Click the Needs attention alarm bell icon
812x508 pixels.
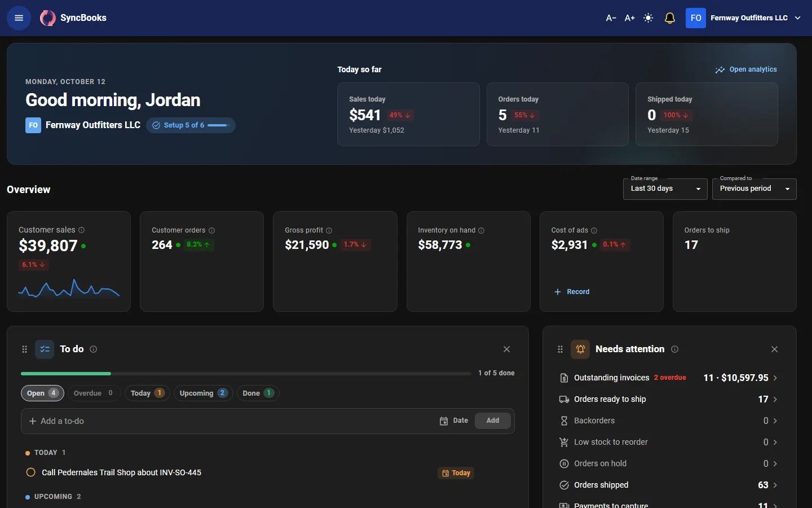pyautogui.click(x=580, y=349)
